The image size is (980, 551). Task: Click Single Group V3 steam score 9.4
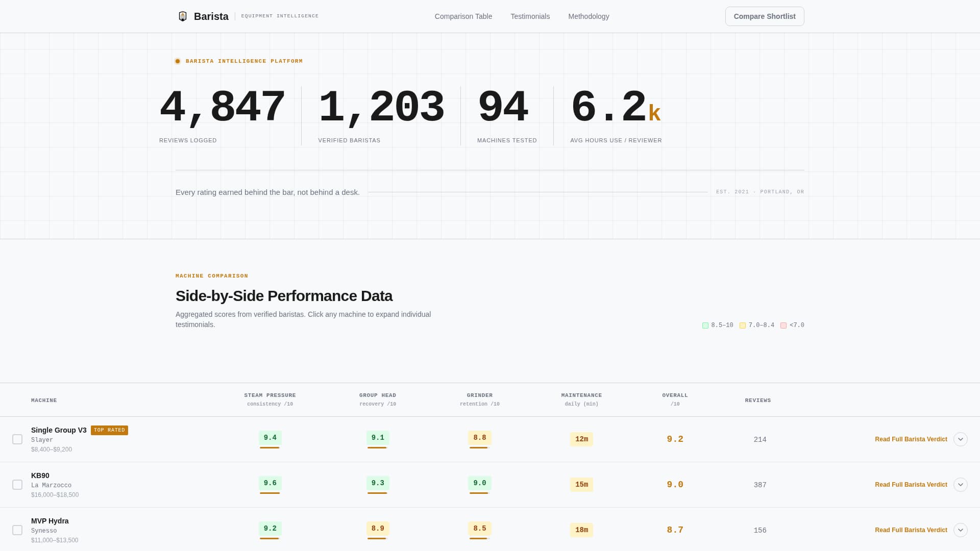(x=270, y=438)
